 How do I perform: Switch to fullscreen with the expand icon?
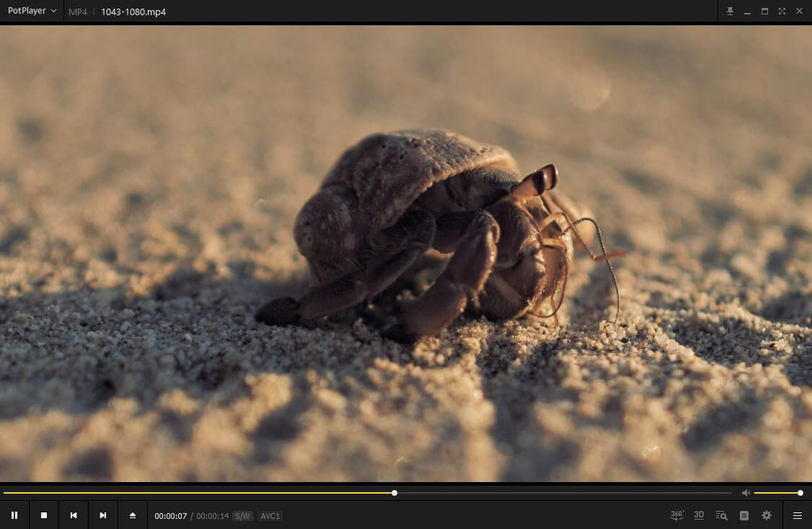782,12
